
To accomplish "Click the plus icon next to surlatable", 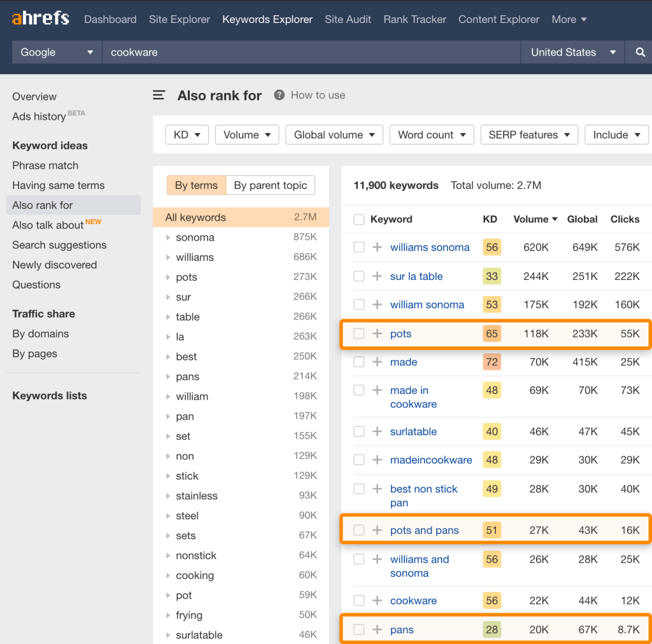I will [x=377, y=431].
